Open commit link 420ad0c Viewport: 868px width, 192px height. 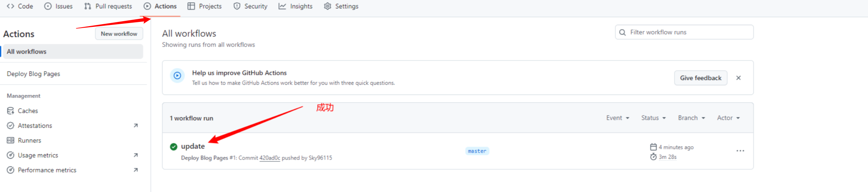(x=269, y=158)
